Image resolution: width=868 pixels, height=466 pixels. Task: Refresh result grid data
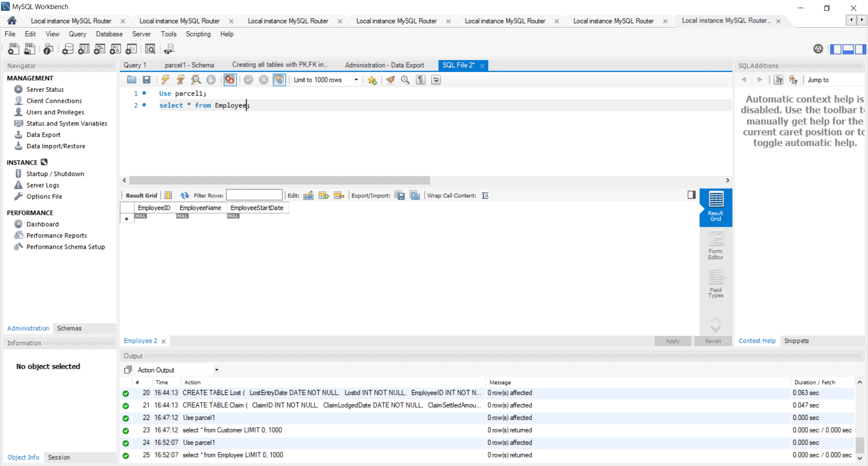pos(184,195)
